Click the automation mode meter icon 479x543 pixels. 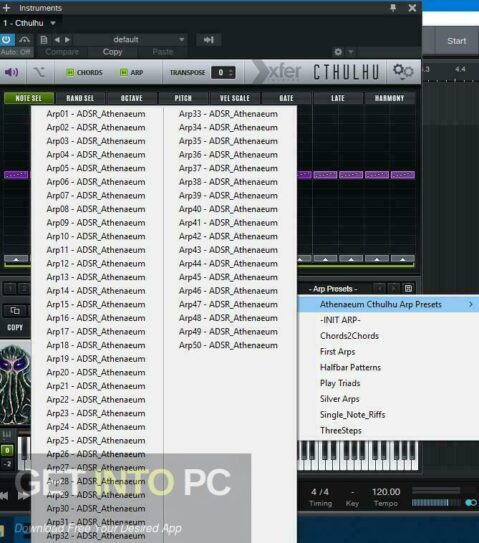(x=24, y=40)
